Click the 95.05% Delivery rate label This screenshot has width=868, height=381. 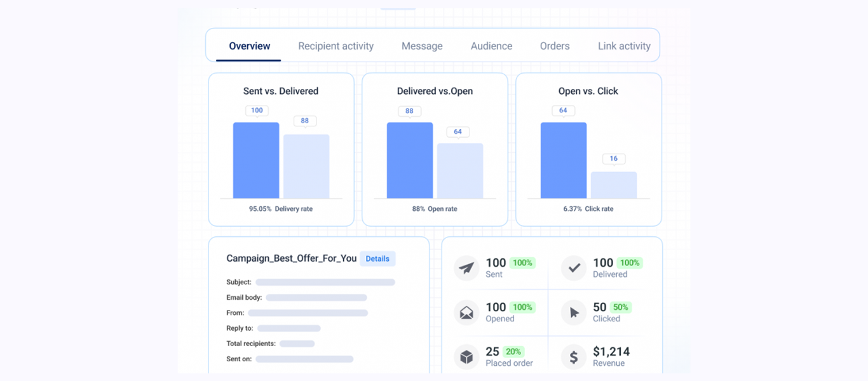280,208
